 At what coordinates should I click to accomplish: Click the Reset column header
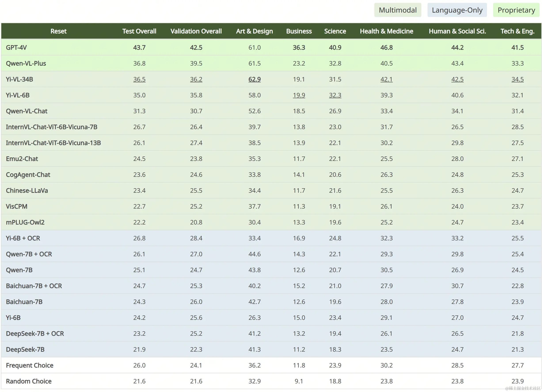[58, 31]
